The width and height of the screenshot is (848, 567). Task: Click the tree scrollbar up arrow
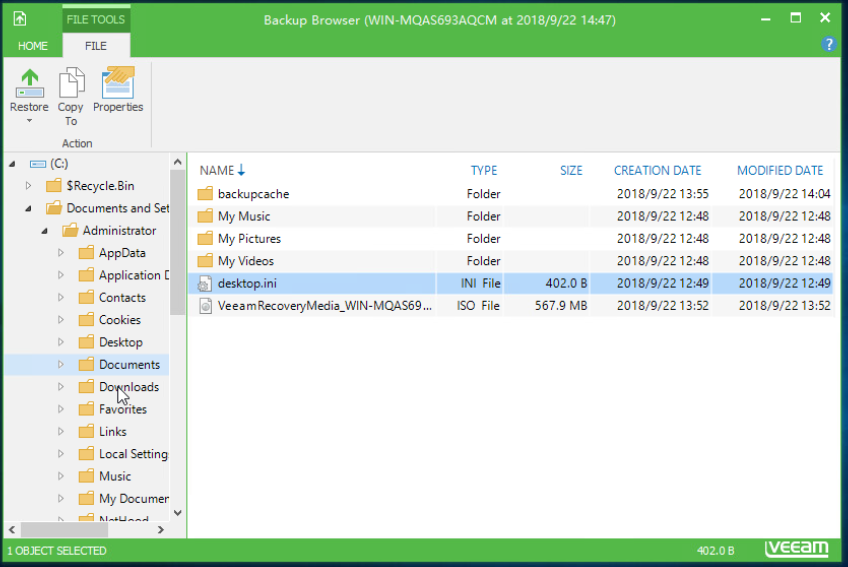tap(177, 162)
